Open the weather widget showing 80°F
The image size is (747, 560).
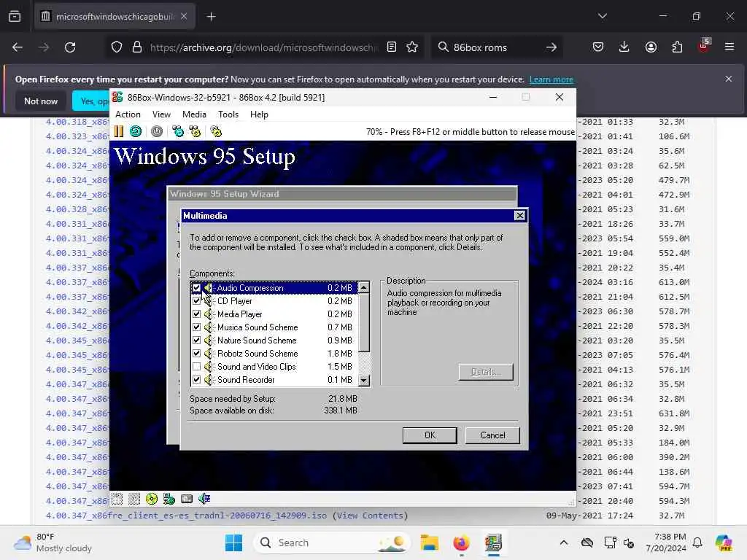coord(53,542)
